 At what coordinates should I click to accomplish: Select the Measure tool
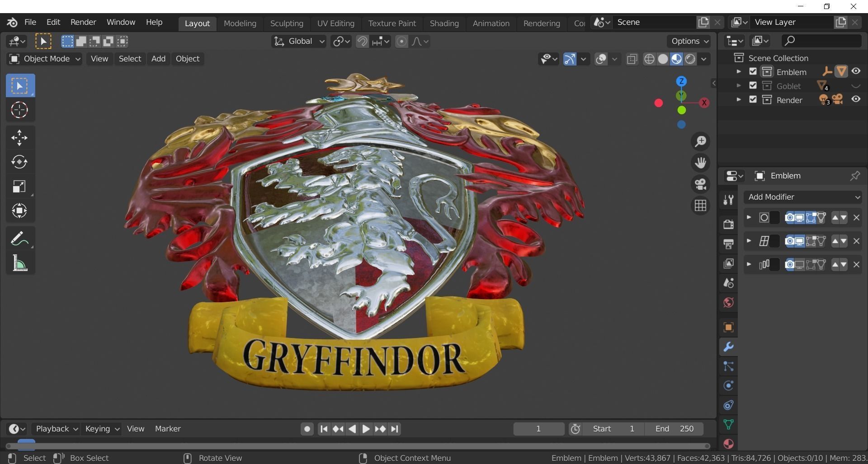click(20, 263)
